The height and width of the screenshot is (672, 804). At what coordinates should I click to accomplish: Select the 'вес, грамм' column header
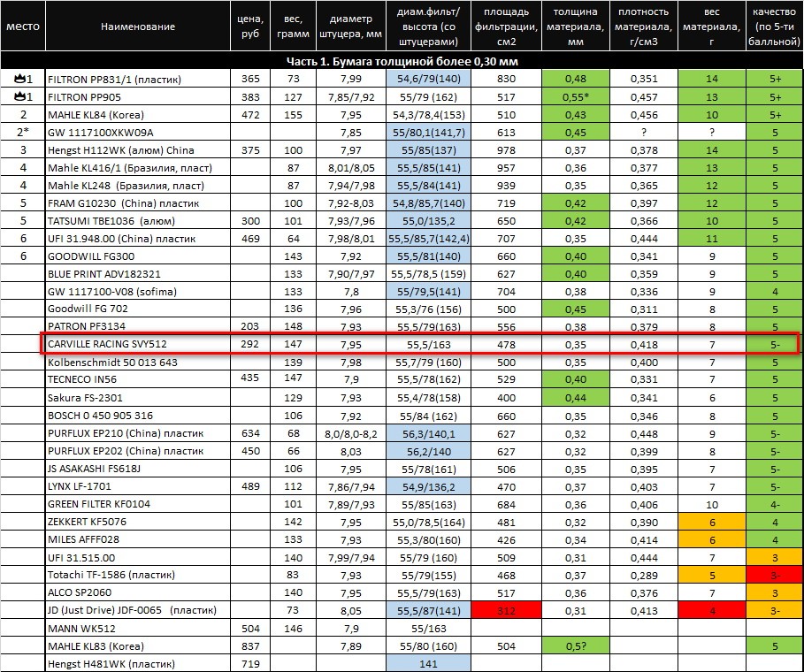click(x=293, y=27)
